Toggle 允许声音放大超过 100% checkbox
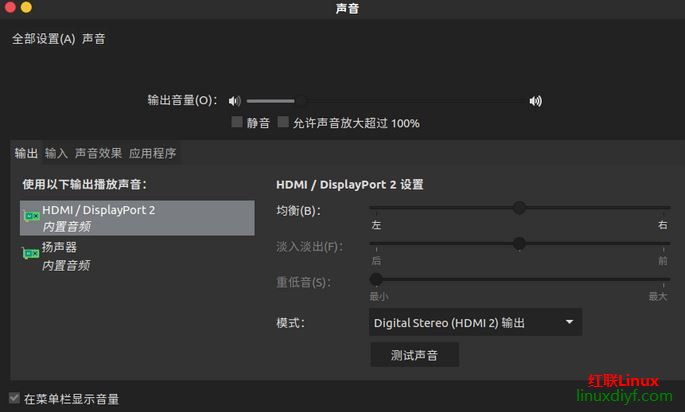Image resolution: width=685 pixels, height=412 pixels. click(283, 123)
